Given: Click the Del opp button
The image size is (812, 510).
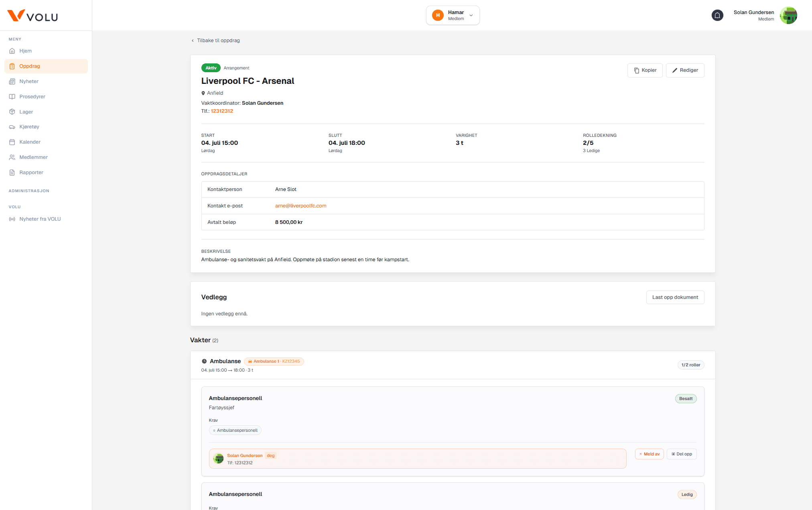Looking at the screenshot, I should [x=682, y=454].
